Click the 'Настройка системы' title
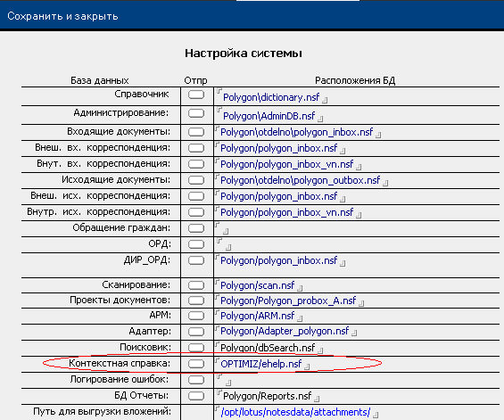 tap(244, 54)
